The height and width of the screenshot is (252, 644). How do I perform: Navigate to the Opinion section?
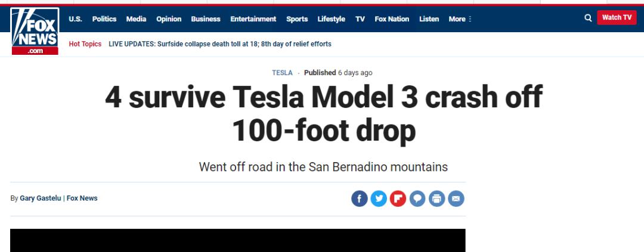169,19
